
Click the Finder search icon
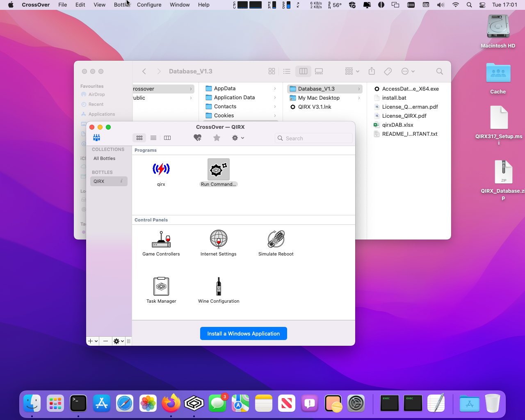(x=440, y=71)
